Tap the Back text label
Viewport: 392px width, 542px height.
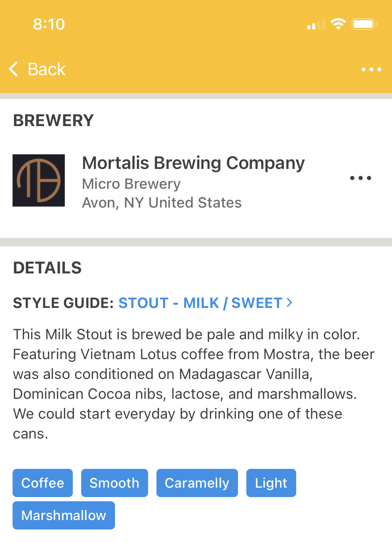(x=46, y=69)
